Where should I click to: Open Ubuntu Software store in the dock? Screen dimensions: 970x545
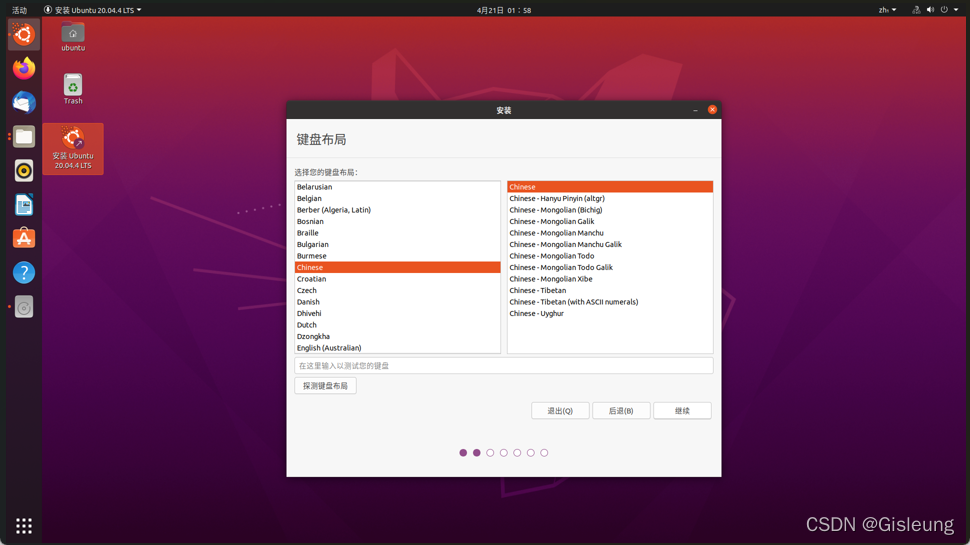(24, 239)
